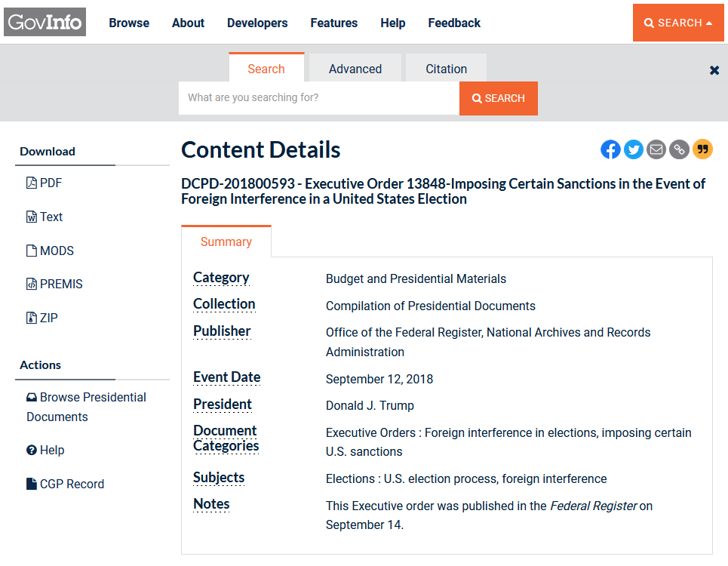Toggle the orange SEARCH dropdown button
Viewport: 728px width, 566px height.
[x=678, y=23]
